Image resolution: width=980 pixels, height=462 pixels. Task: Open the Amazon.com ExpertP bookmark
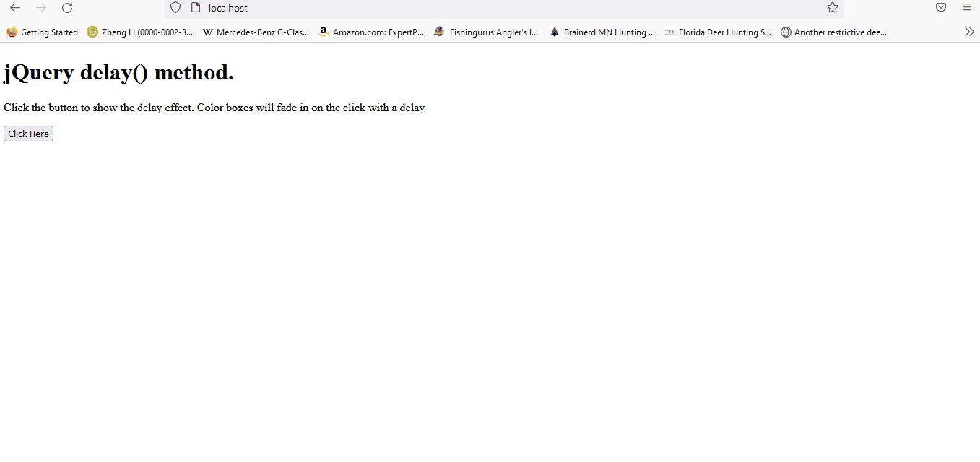pyautogui.click(x=371, y=32)
